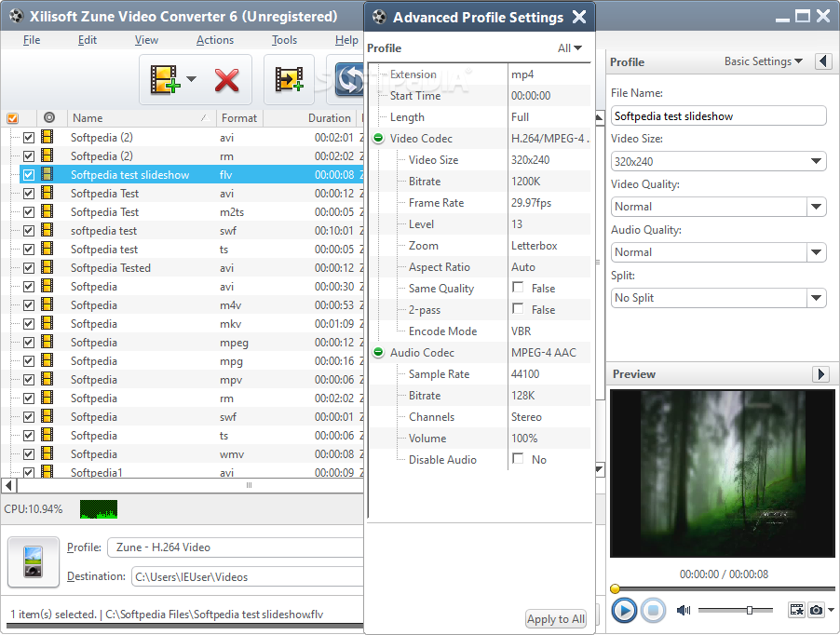Screen dimensions: 840x635
Task: Check the Disable Audio checkbox
Action: (518, 458)
